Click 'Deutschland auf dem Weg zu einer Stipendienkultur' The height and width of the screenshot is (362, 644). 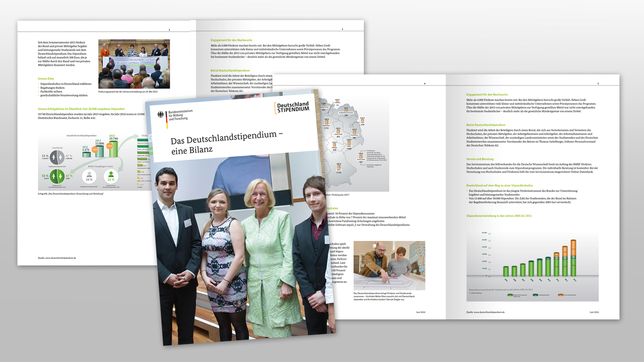click(499, 185)
